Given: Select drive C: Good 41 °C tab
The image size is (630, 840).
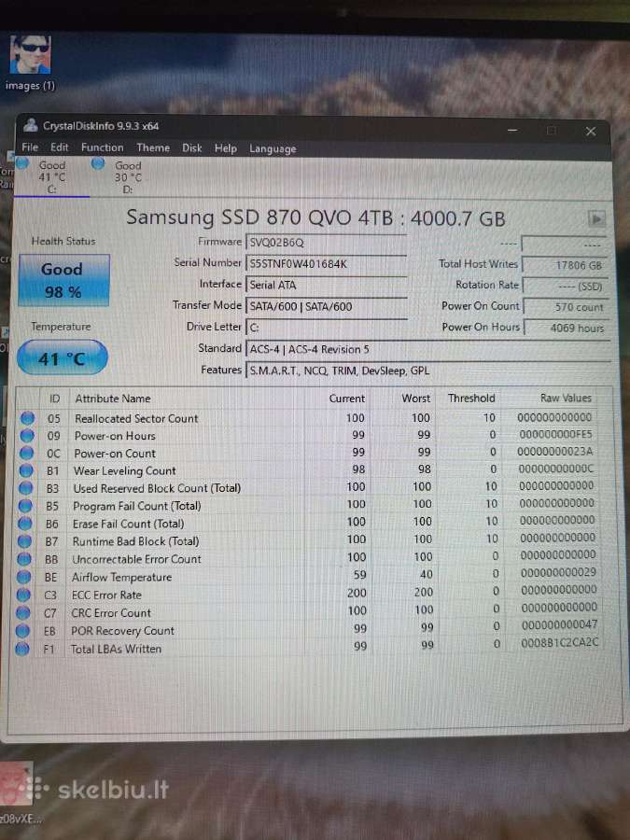Looking at the screenshot, I should [x=51, y=176].
